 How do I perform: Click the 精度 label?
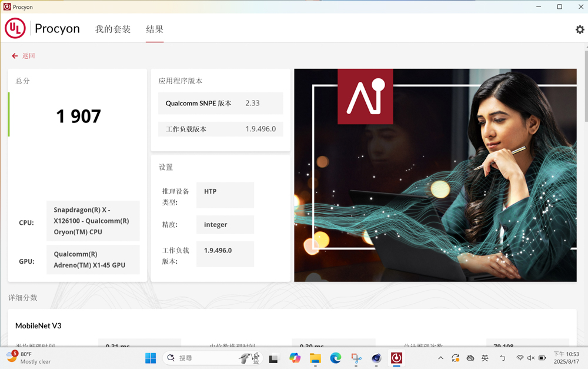click(x=170, y=224)
